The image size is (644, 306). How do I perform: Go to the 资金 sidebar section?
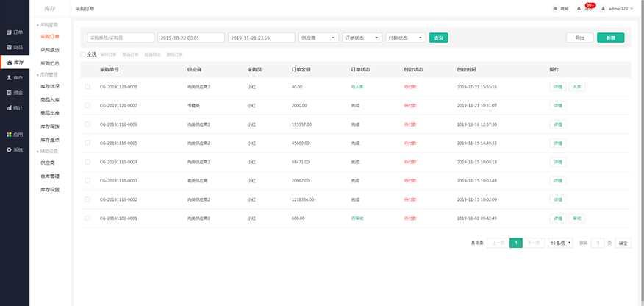pos(15,93)
